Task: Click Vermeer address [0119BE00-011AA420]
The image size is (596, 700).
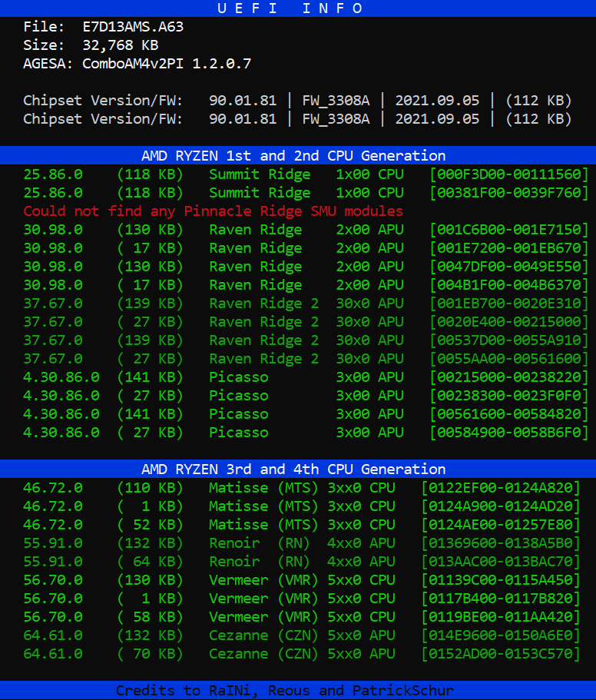Action: [501, 616]
